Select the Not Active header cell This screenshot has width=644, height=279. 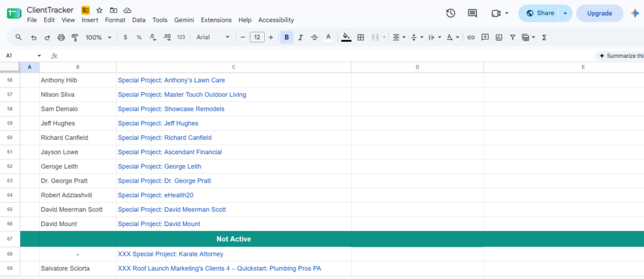234,239
